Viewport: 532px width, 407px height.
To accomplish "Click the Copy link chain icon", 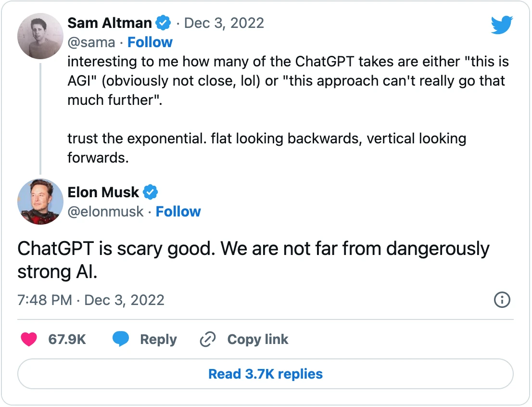I will tap(207, 339).
